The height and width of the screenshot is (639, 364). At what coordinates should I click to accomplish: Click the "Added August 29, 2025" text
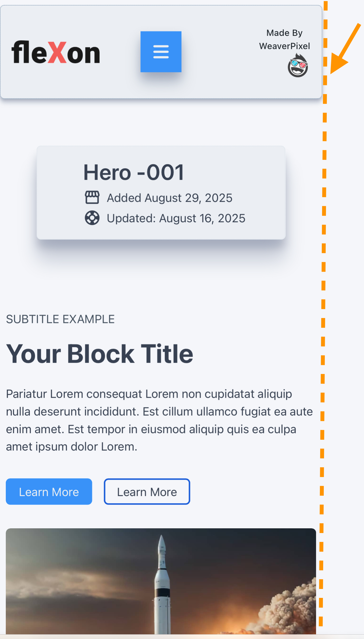click(169, 198)
